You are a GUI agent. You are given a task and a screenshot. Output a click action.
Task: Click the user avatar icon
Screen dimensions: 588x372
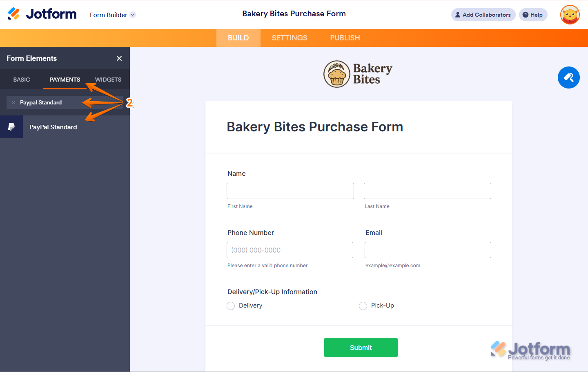tap(570, 15)
